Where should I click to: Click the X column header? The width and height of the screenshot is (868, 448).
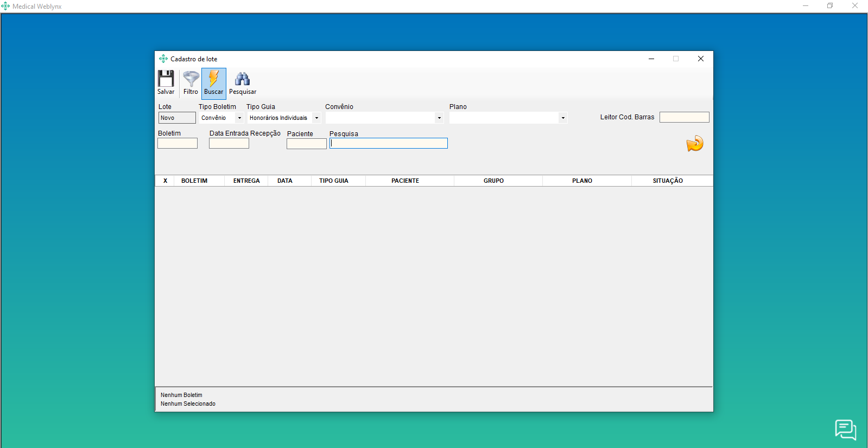(x=165, y=181)
